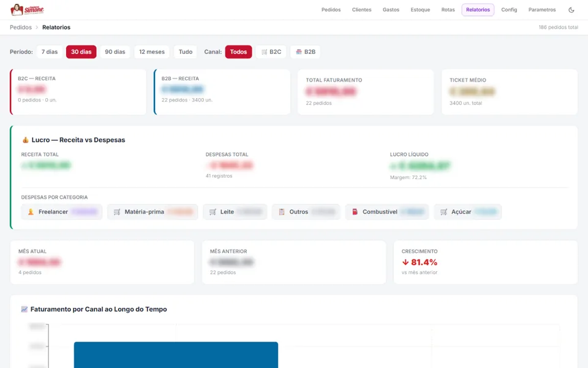Click the down arrow icon in Crescimento card

click(x=405, y=262)
